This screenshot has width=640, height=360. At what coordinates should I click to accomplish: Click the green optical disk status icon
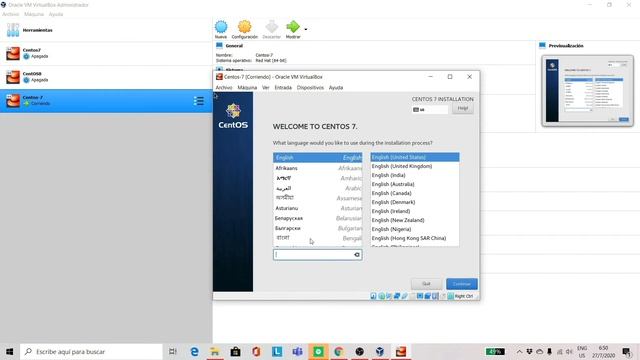381,296
